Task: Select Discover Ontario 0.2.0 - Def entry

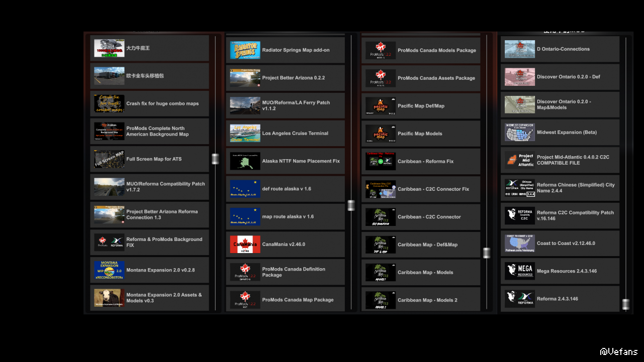Action: (560, 77)
